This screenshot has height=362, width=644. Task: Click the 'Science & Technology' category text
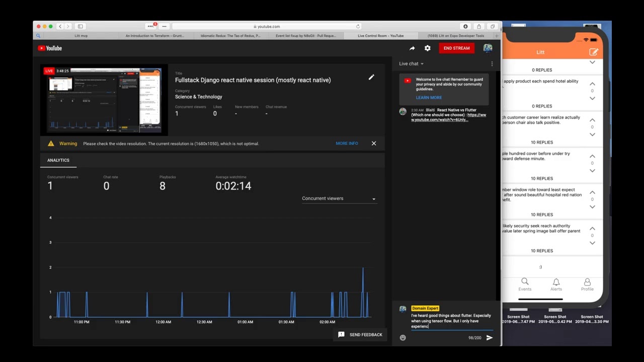[198, 97]
